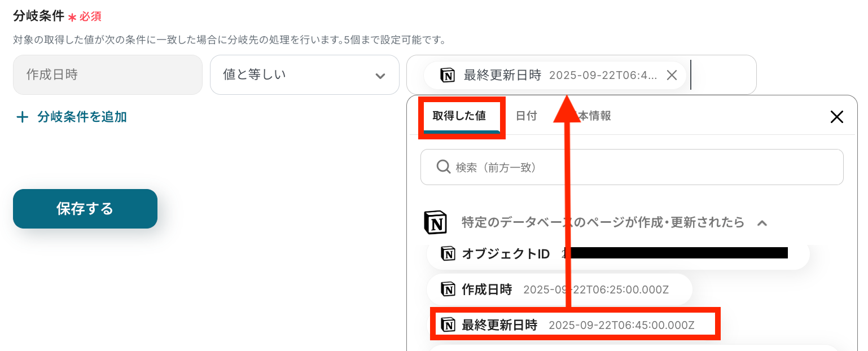Click the 2025-09-22T06:25:00.000Z timestamp text
The image size is (868, 351).
pos(596,290)
